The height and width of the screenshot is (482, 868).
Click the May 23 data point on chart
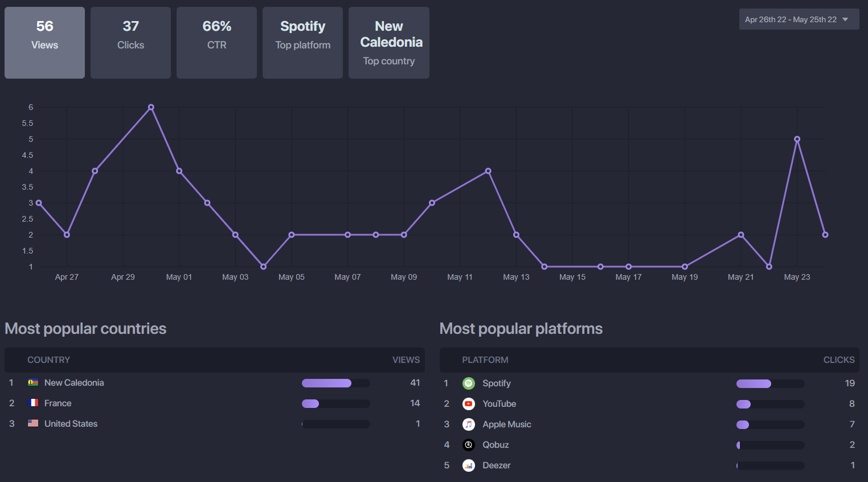point(797,139)
